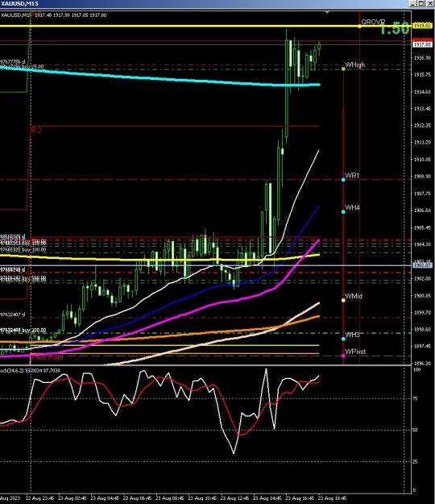This screenshot has width=435, height=504.
Task: Select the yellow WMid level marker
Action: tap(343, 300)
